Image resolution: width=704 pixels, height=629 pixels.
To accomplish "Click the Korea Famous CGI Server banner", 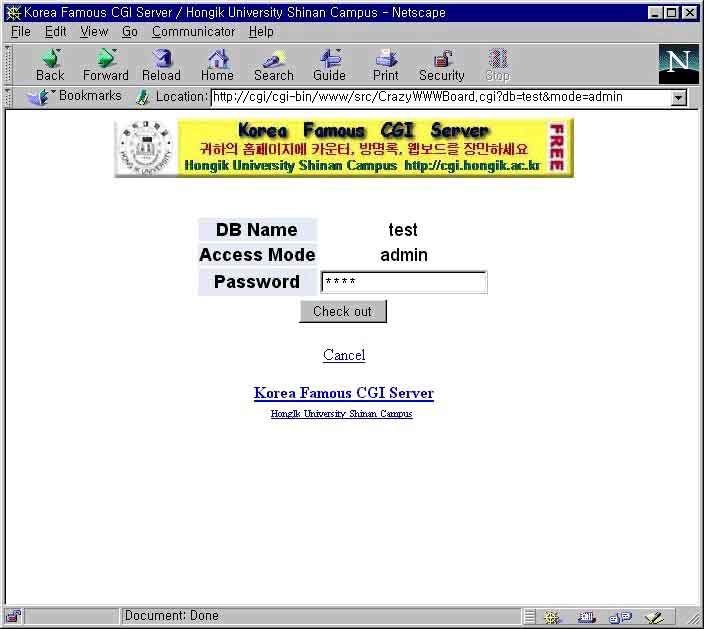I will [x=344, y=148].
